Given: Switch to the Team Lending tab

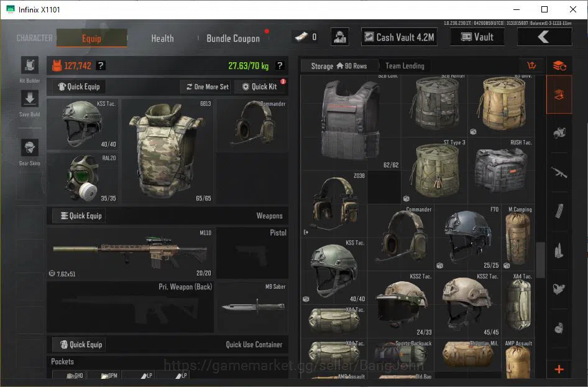Looking at the screenshot, I should (x=405, y=66).
